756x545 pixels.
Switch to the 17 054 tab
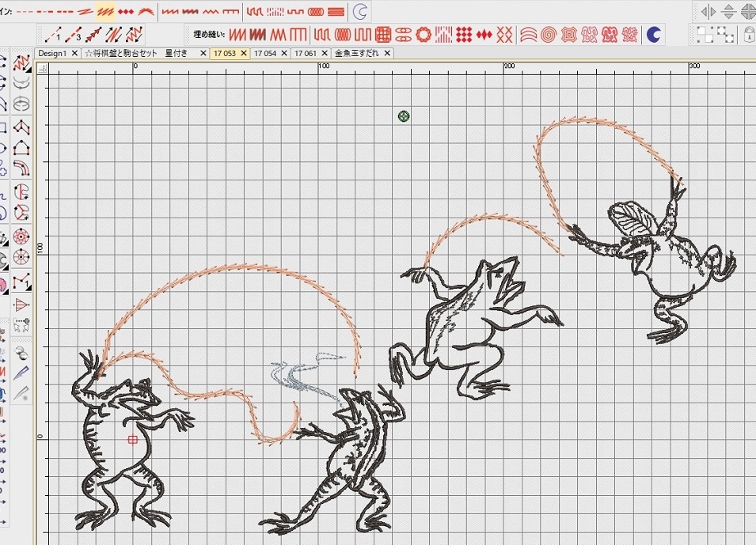(x=265, y=54)
